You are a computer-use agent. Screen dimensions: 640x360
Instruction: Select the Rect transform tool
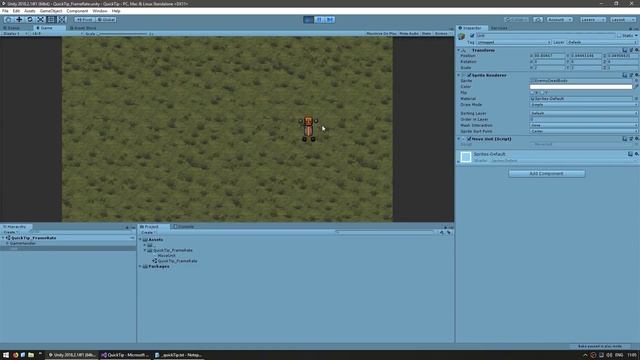[x=51, y=20]
